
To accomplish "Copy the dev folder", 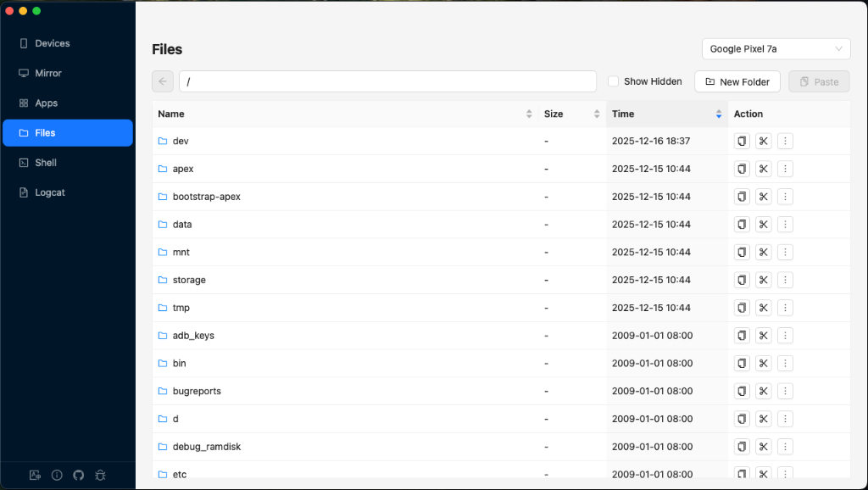I will (742, 141).
